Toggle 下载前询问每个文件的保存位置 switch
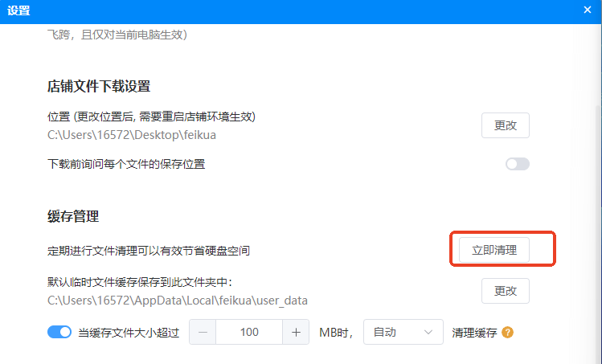Image resolution: width=602 pixels, height=364 pixels. click(517, 164)
